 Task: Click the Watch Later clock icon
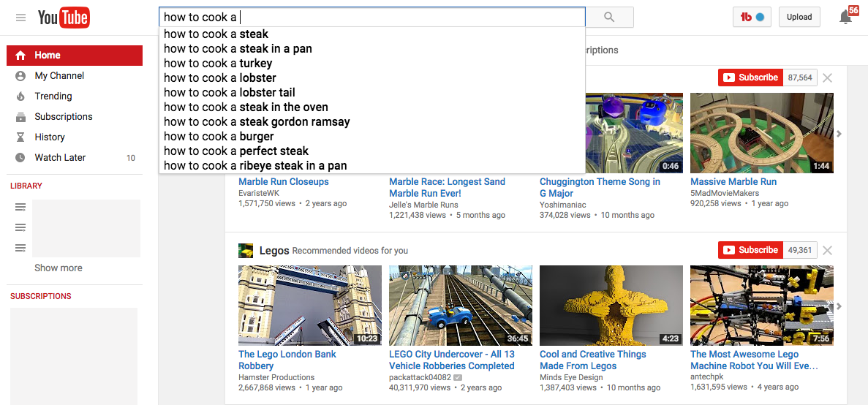[x=20, y=158]
